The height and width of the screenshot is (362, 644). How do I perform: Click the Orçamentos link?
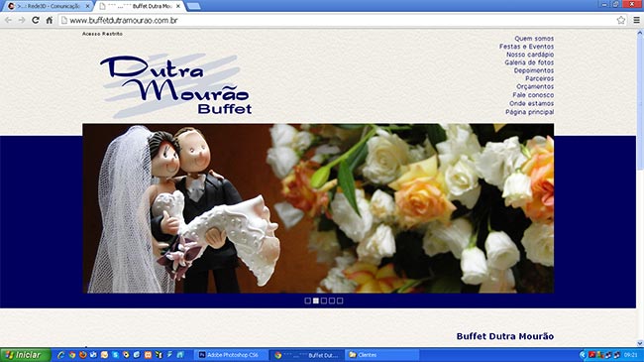tap(535, 87)
